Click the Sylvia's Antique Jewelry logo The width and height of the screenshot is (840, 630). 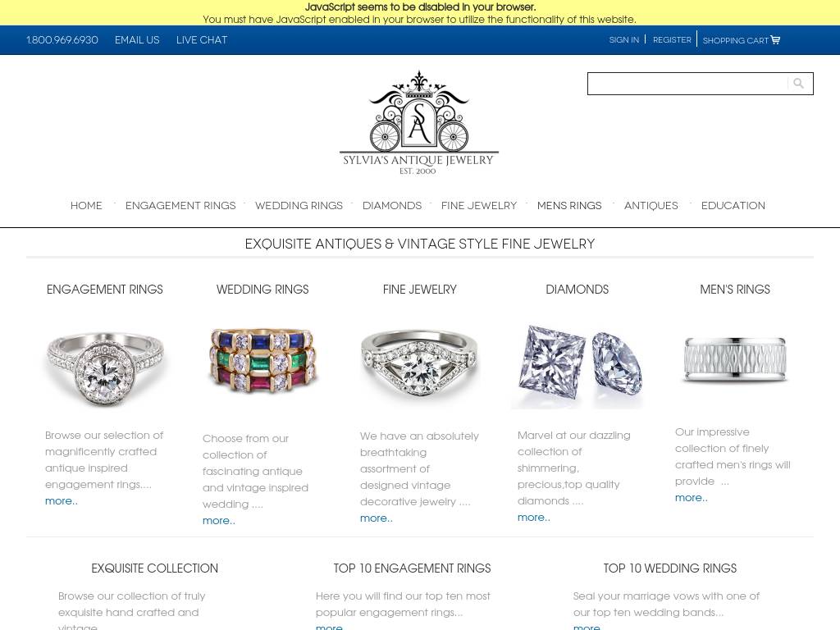419,122
